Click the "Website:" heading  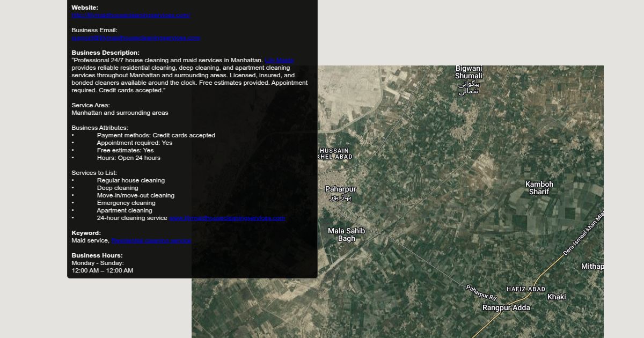click(x=85, y=8)
